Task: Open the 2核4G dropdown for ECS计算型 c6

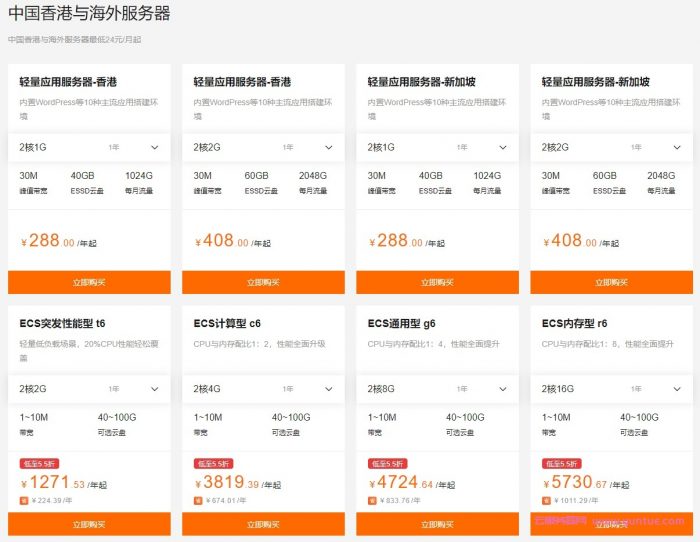Action: click(263, 389)
